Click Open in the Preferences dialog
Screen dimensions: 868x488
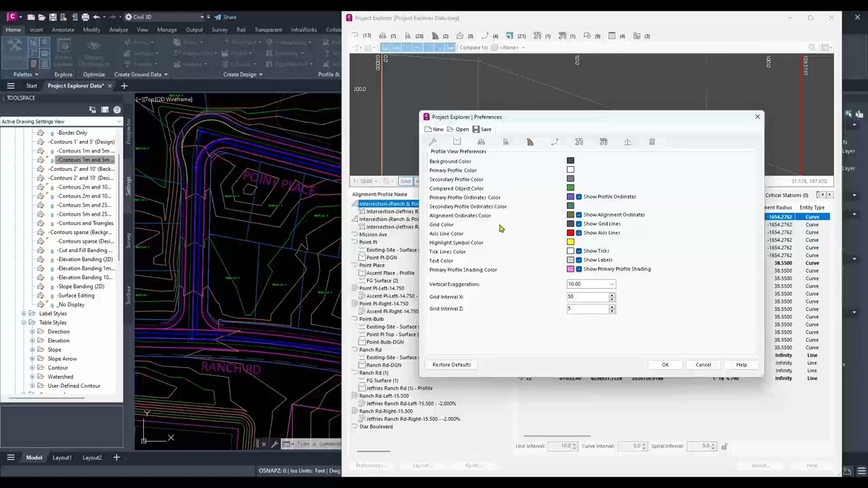(458, 129)
